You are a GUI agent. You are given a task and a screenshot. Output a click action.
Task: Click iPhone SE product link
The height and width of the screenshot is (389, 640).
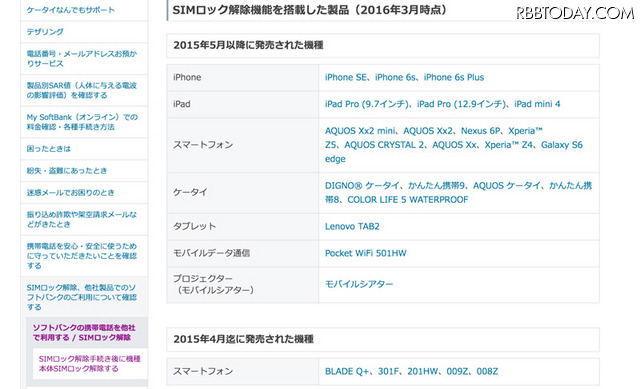point(345,77)
